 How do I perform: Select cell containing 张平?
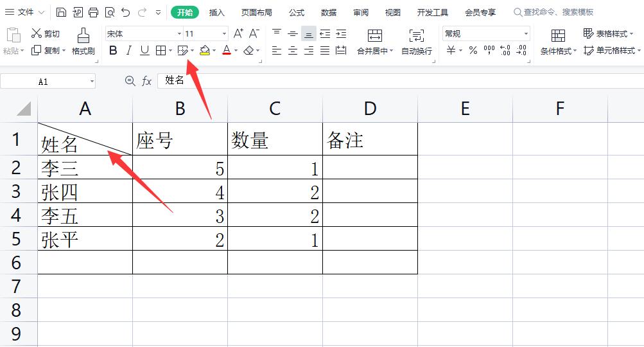pyautogui.click(x=85, y=239)
